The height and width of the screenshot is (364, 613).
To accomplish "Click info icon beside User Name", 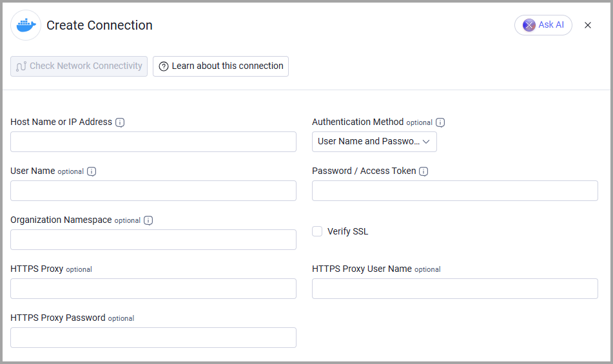I will (x=92, y=171).
